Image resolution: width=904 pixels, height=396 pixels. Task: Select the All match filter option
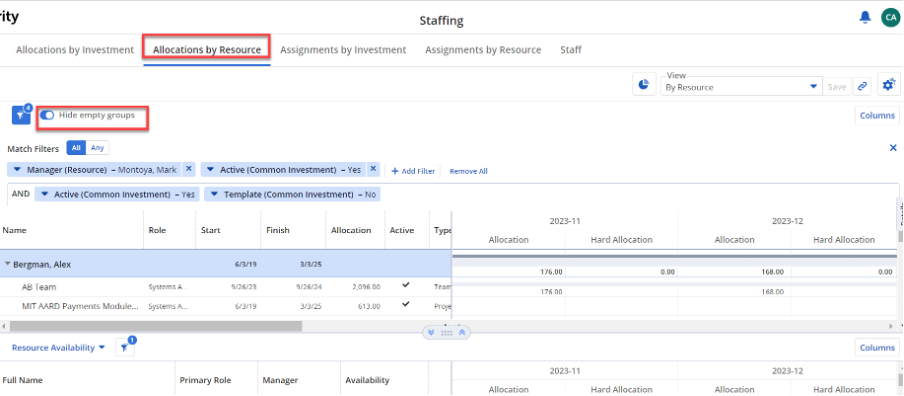pyautogui.click(x=76, y=148)
